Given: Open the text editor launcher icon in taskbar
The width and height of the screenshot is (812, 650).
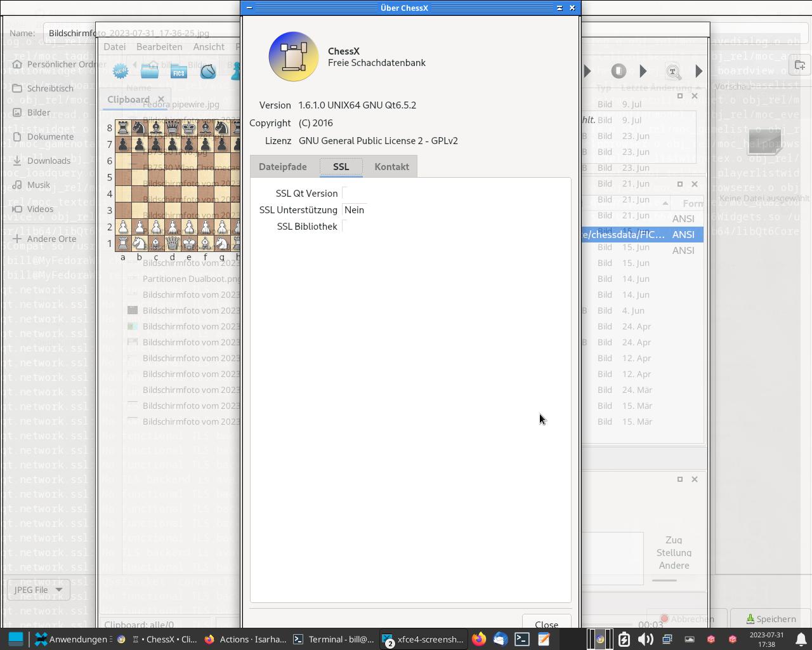Looking at the screenshot, I should pyautogui.click(x=544, y=639).
